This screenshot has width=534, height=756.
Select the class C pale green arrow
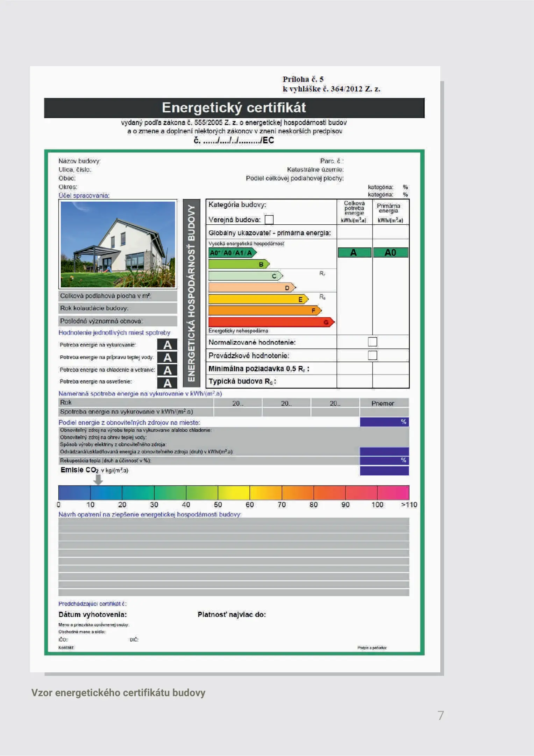click(x=245, y=276)
